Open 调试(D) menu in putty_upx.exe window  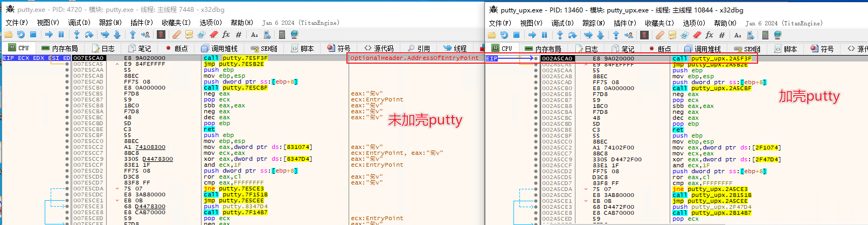[563, 23]
